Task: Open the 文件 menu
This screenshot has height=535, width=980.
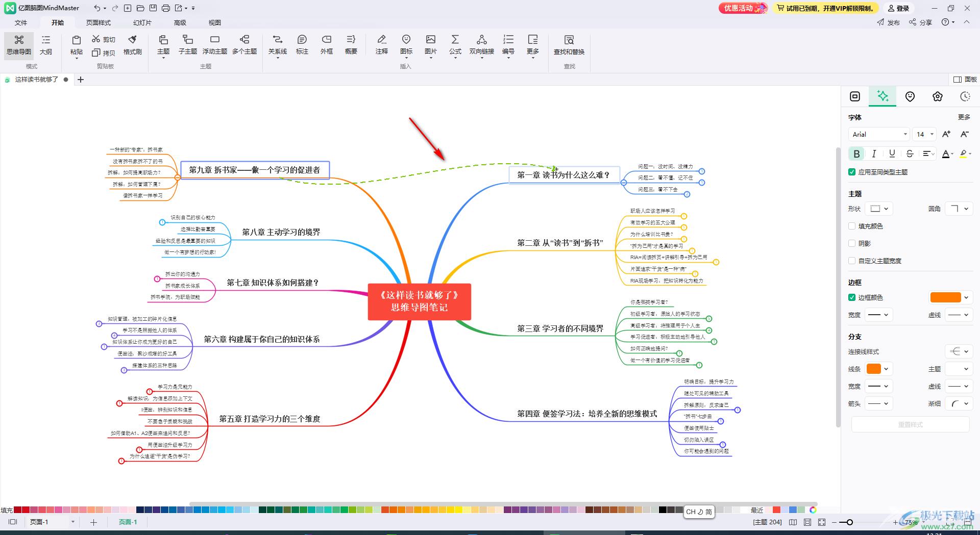Action: point(21,22)
